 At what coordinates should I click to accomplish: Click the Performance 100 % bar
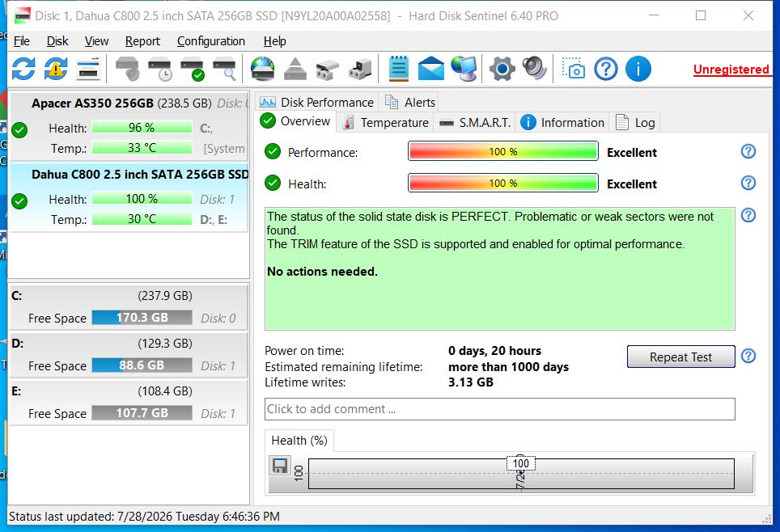503,152
